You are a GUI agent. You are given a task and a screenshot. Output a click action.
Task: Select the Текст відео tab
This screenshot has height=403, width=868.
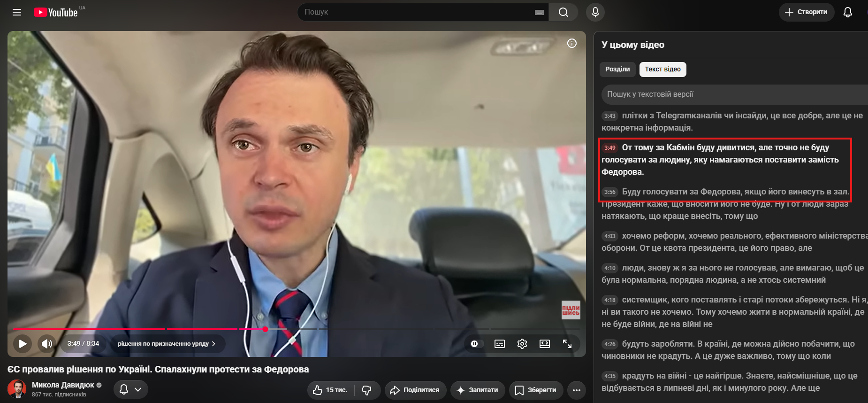click(662, 69)
